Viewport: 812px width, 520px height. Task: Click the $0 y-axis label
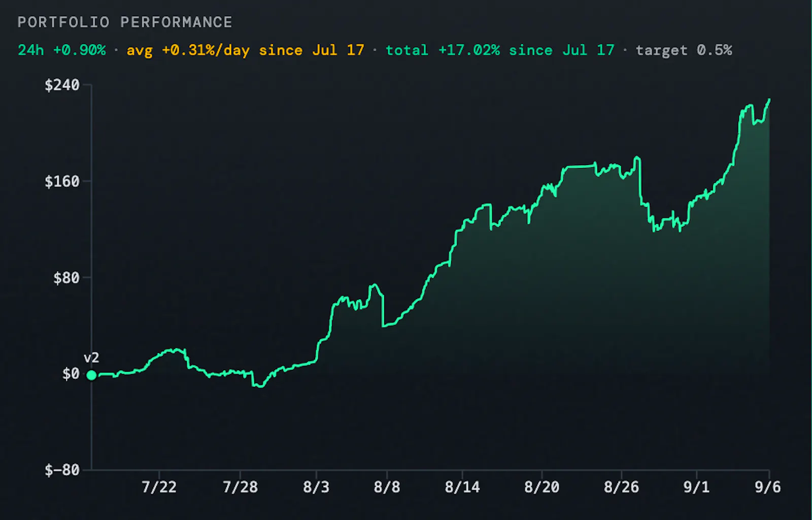tap(71, 374)
